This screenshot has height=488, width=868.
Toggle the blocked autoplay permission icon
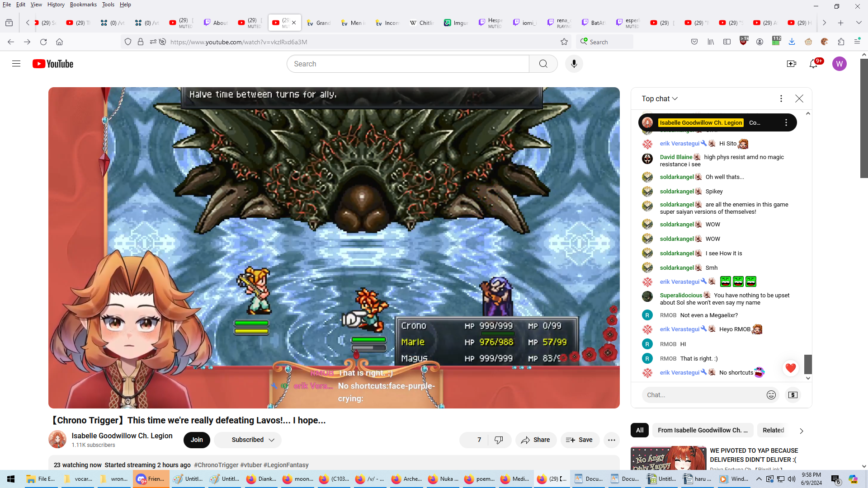pos(162,42)
